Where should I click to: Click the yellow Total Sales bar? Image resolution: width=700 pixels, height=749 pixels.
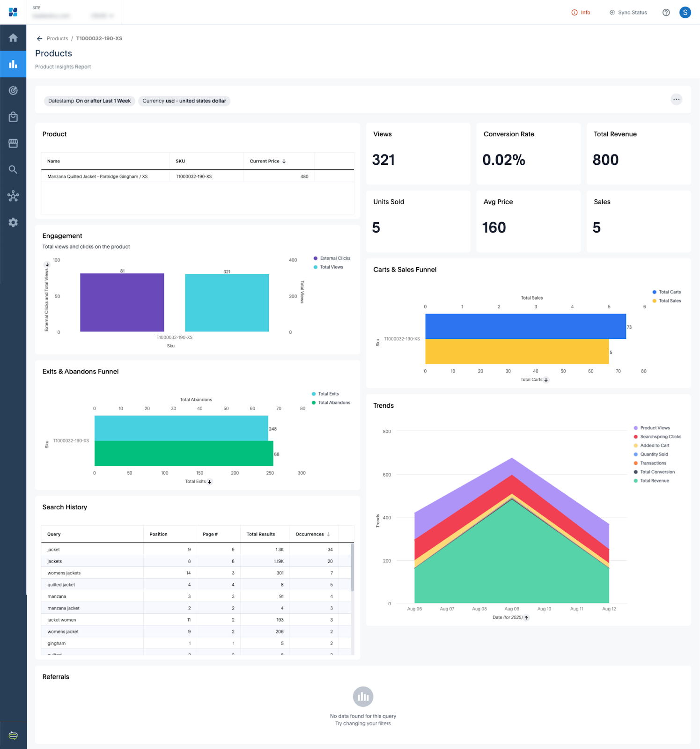[x=516, y=352]
